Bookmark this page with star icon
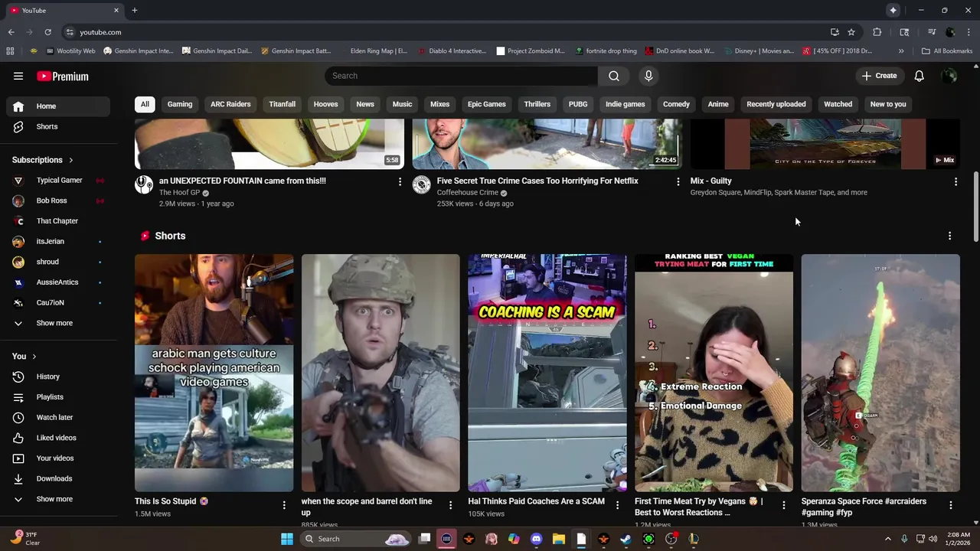Viewport: 980px width, 551px height. tap(851, 32)
